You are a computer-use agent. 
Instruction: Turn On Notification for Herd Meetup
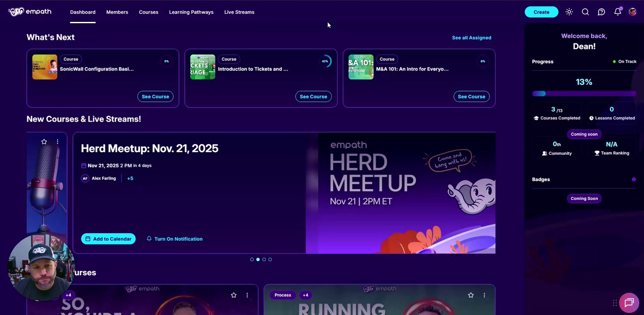[x=174, y=239]
